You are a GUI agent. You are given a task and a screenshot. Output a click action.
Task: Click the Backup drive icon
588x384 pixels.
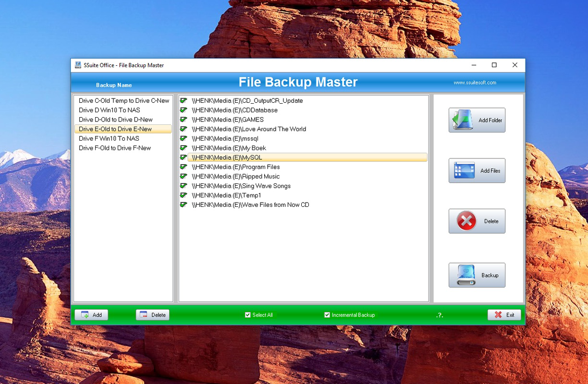point(466,275)
